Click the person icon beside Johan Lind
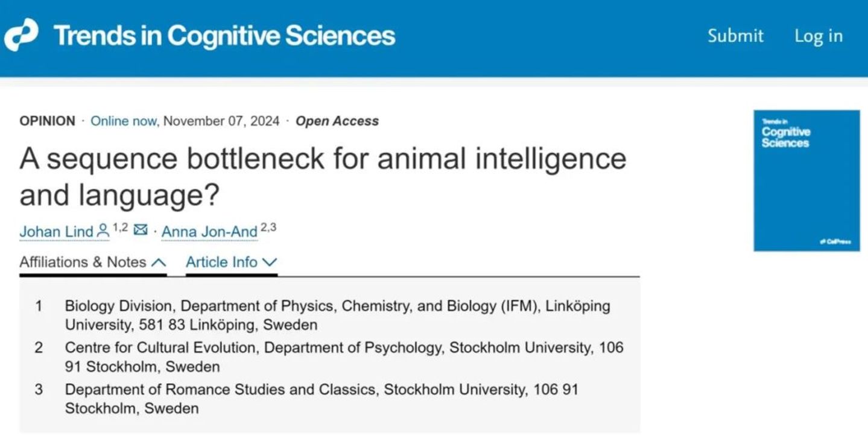This screenshot has width=868, height=435. pyautogui.click(x=103, y=230)
